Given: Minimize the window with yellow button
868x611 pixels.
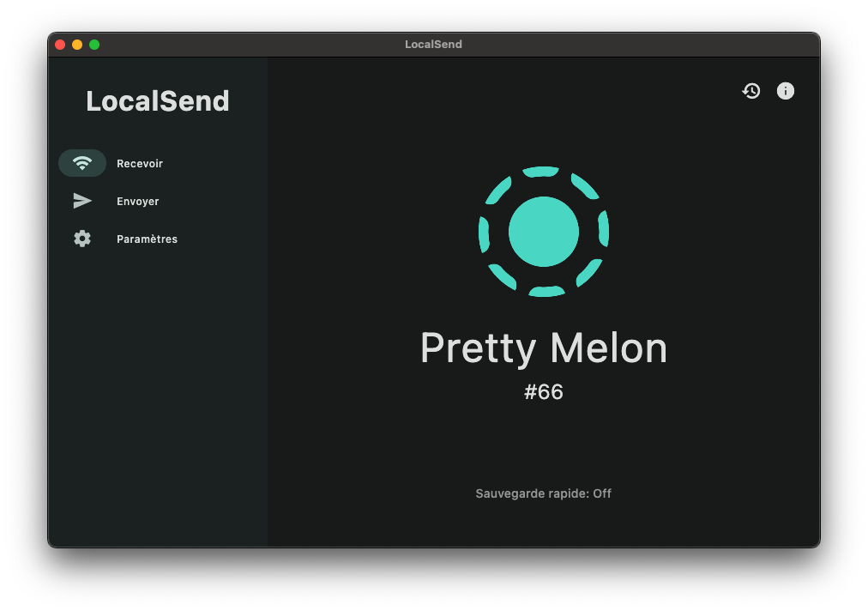Looking at the screenshot, I should (x=77, y=45).
